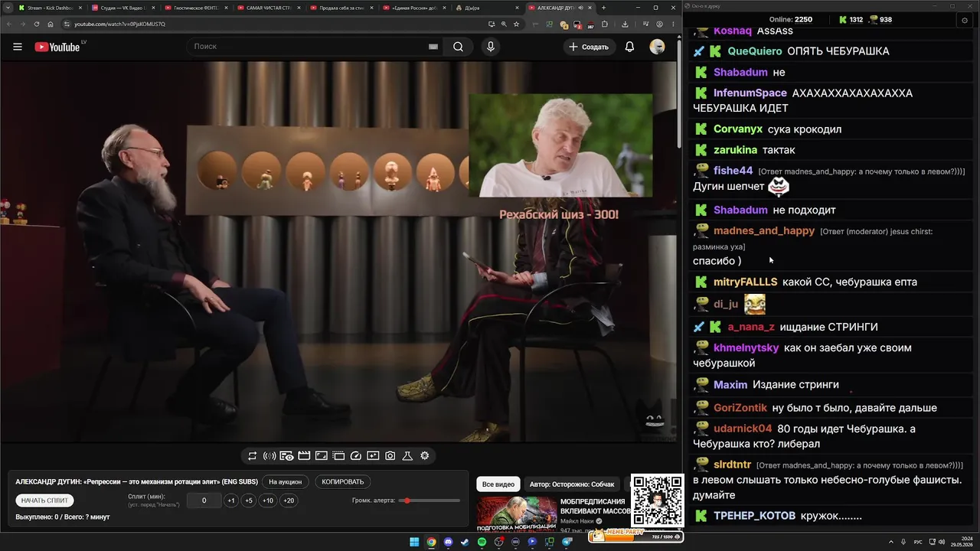
Task: Select the Все видео chip
Action: (498, 484)
